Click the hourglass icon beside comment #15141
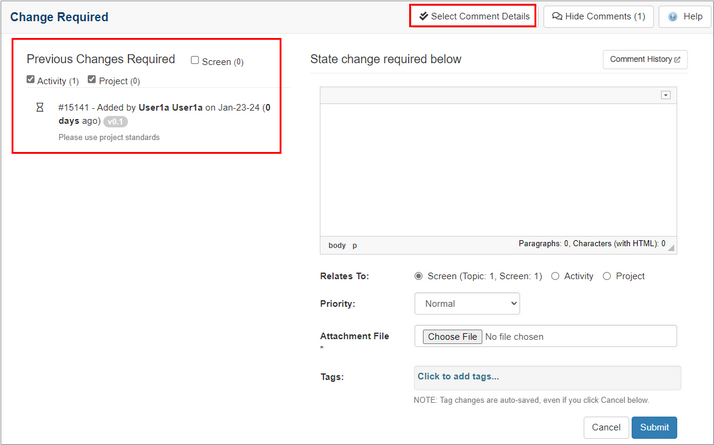 39,107
